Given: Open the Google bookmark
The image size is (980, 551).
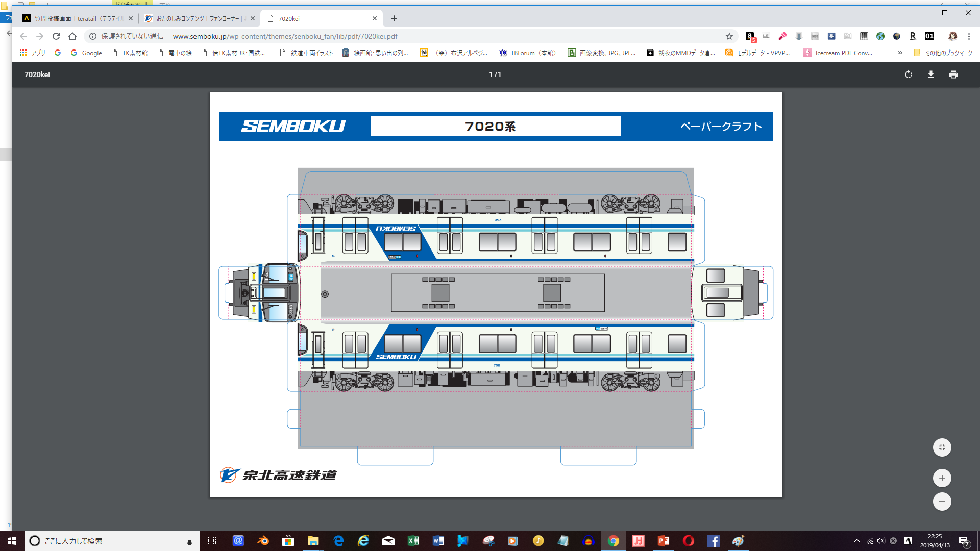Looking at the screenshot, I should pos(86,53).
